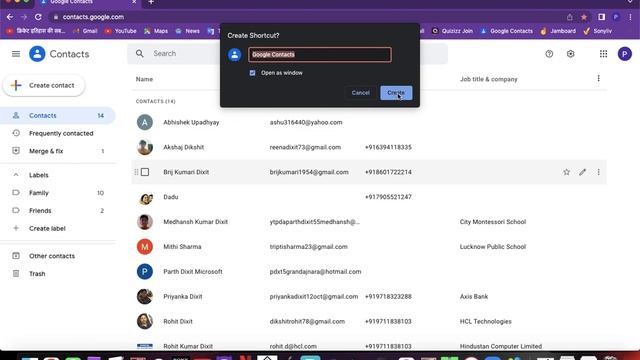Toggle the browser side panel icon
The image size is (640, 360).
coord(601,17)
